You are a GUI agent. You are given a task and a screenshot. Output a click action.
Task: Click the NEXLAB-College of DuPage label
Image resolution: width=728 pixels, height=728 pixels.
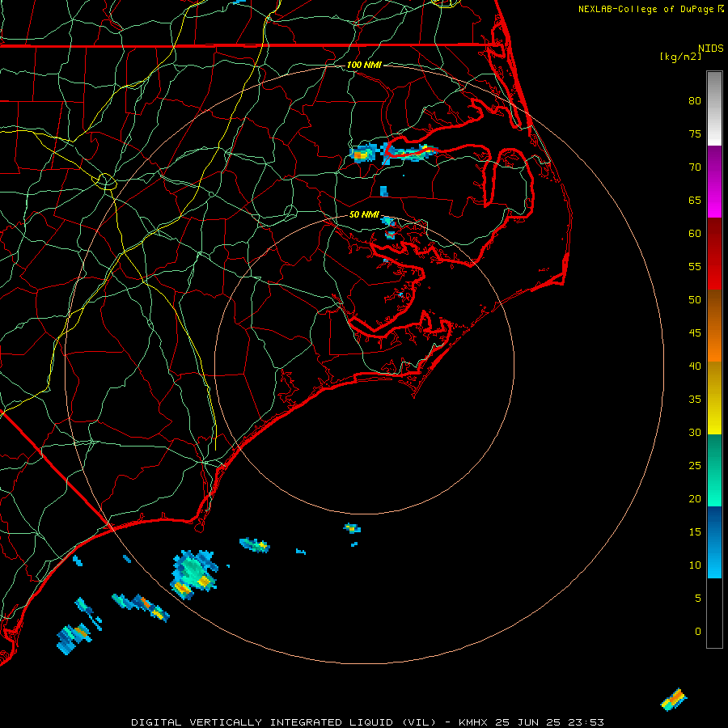645,9
